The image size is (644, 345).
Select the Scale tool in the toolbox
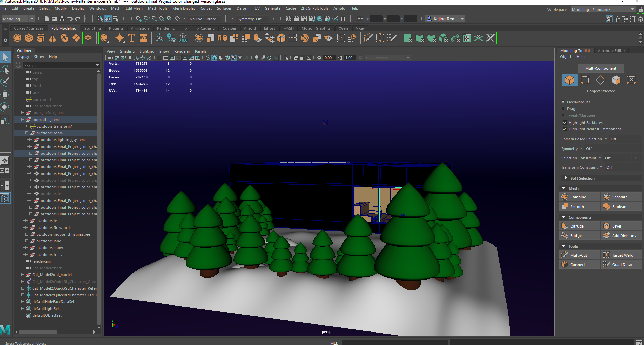click(5, 120)
